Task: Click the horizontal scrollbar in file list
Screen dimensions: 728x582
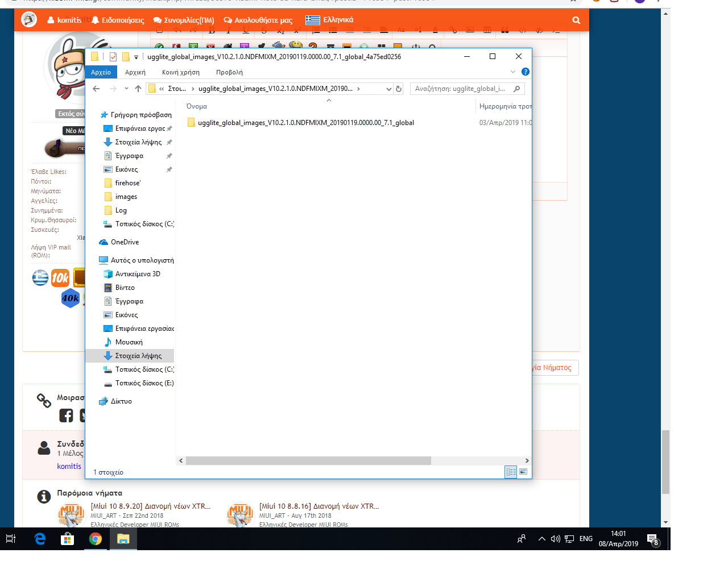Action: 308,461
